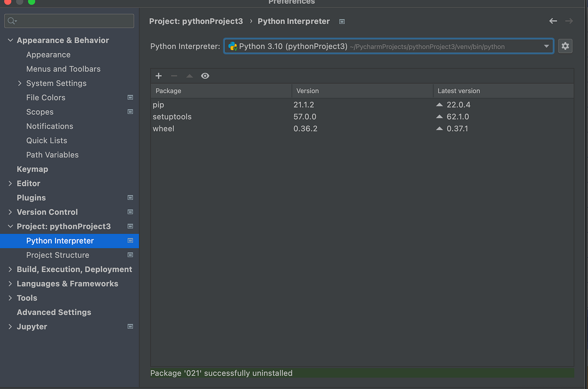Open Path Variables settings
Viewport: 588px width, 389px height.
52,155
